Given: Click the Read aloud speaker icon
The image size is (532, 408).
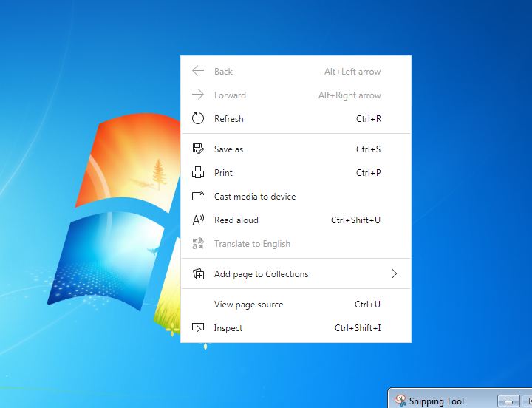Looking at the screenshot, I should pos(198,220).
